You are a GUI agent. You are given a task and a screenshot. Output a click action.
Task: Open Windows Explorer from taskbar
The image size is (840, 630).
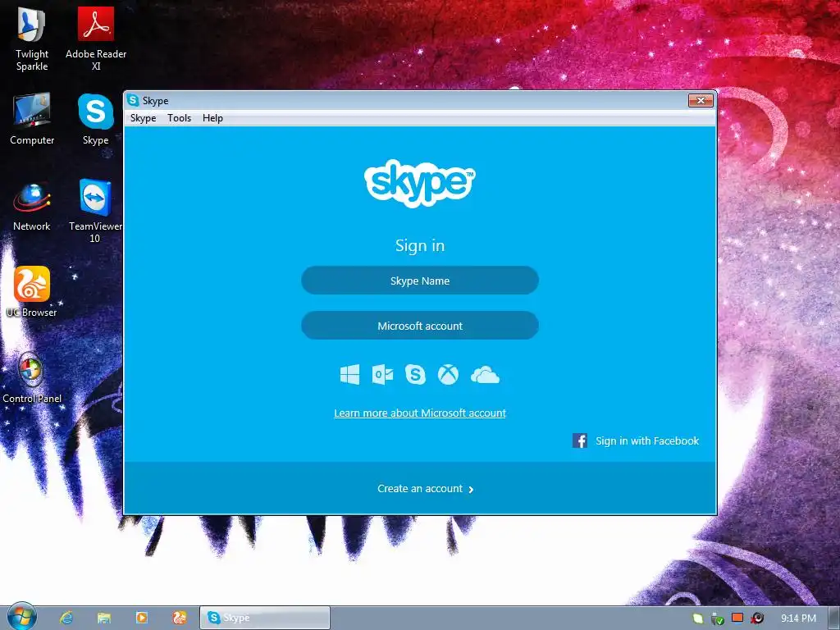pyautogui.click(x=104, y=618)
